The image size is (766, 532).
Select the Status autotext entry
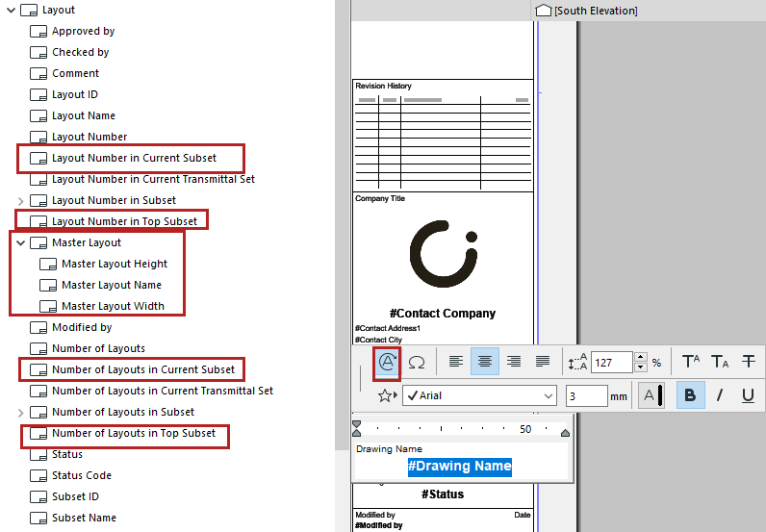click(67, 454)
